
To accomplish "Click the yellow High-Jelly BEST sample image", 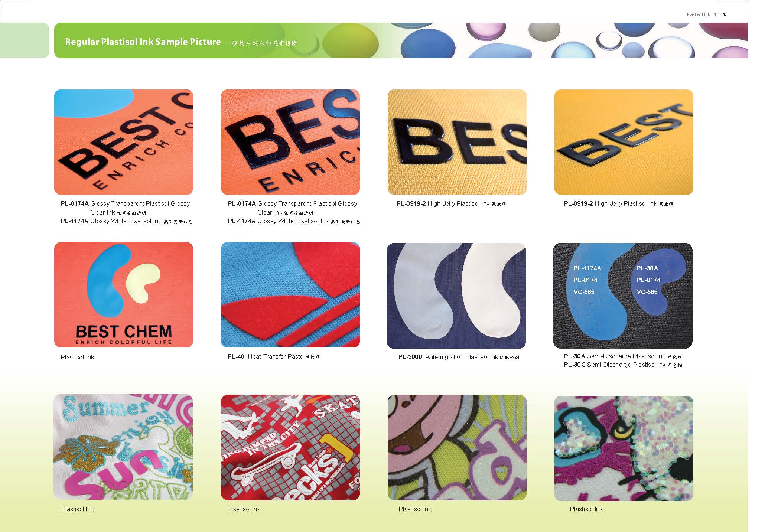I will pos(624,142).
